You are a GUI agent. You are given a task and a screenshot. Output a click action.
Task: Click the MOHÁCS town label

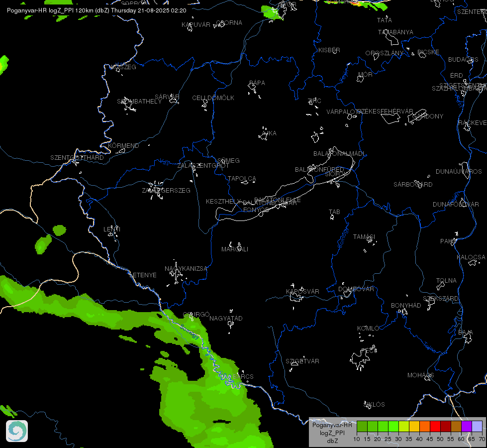(420, 375)
